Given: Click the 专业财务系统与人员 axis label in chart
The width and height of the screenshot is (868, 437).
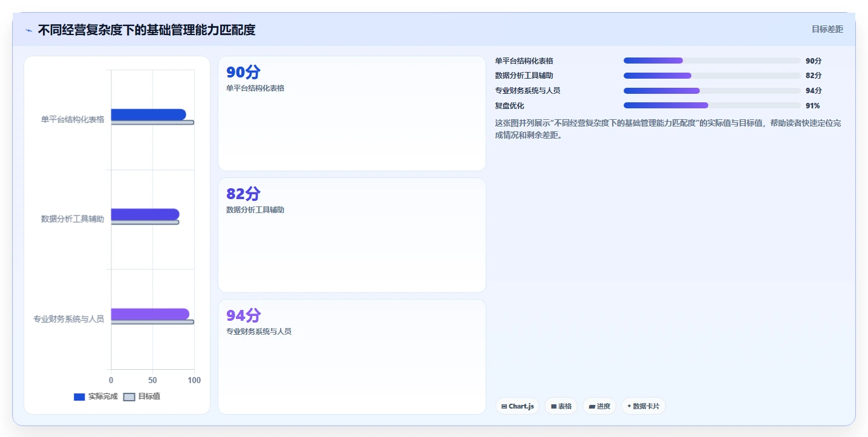Looking at the screenshot, I should coord(68,319).
